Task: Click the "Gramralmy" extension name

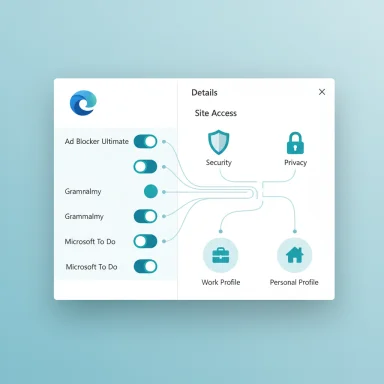Action: [x=83, y=192]
